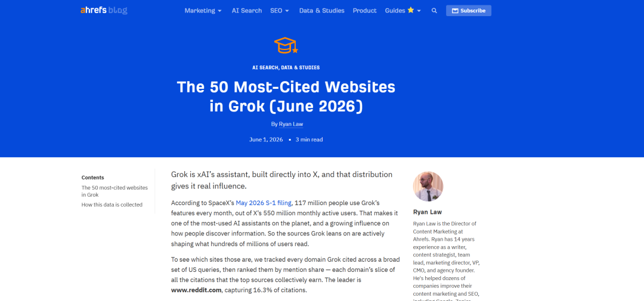Viewport: 644px width, 301px height.
Task: Click Ryan Law's author photo
Action: tap(428, 187)
